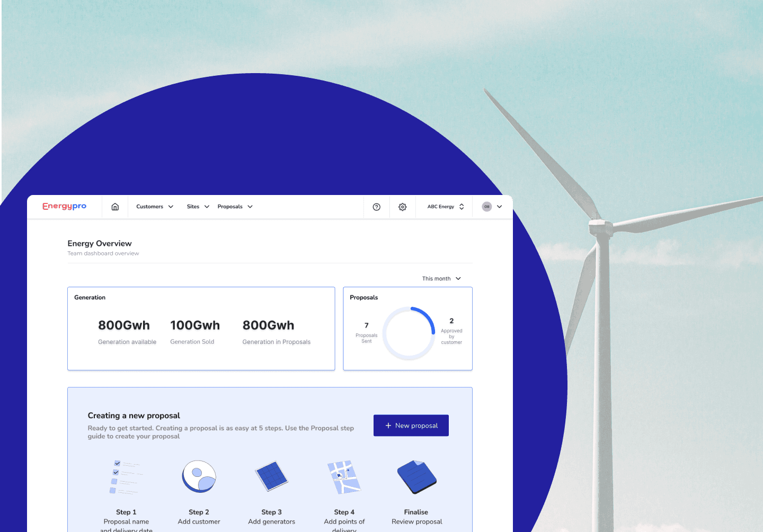Open the help question mark icon
The height and width of the screenshot is (532, 763).
[x=377, y=207]
